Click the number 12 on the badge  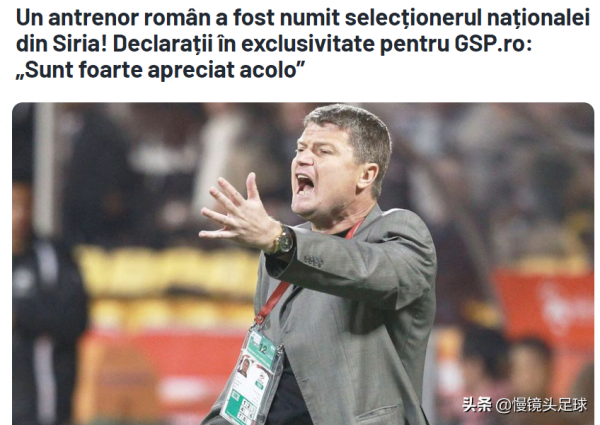click(263, 348)
